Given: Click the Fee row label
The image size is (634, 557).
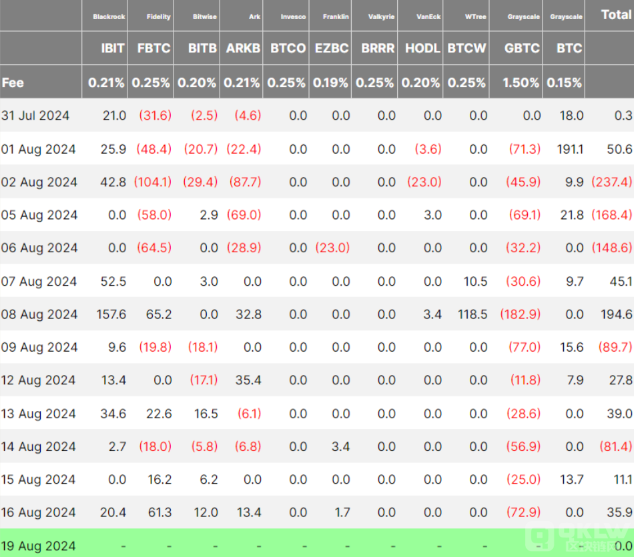Looking at the screenshot, I should coord(13,82).
